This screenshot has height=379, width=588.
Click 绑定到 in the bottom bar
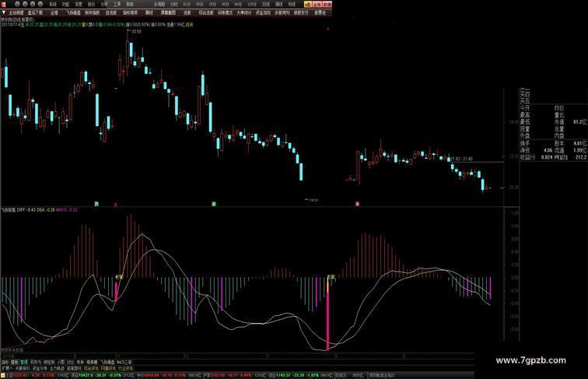coord(49,363)
